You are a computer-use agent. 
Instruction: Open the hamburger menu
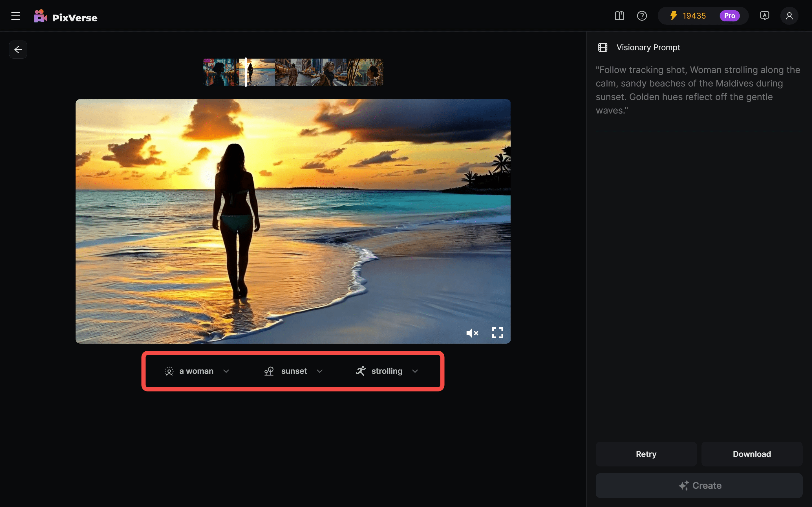16,16
